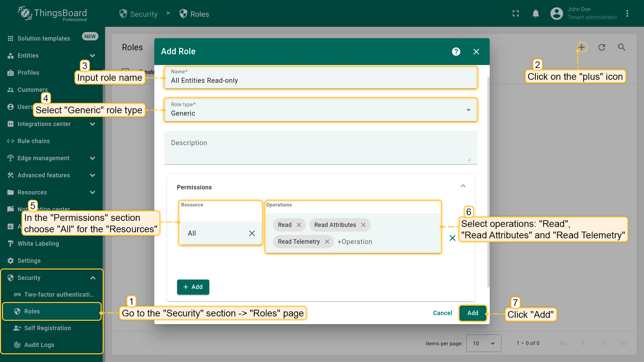Viewport: 644px width, 362px height.
Task: Clear the All resource selection
Action: pyautogui.click(x=252, y=233)
